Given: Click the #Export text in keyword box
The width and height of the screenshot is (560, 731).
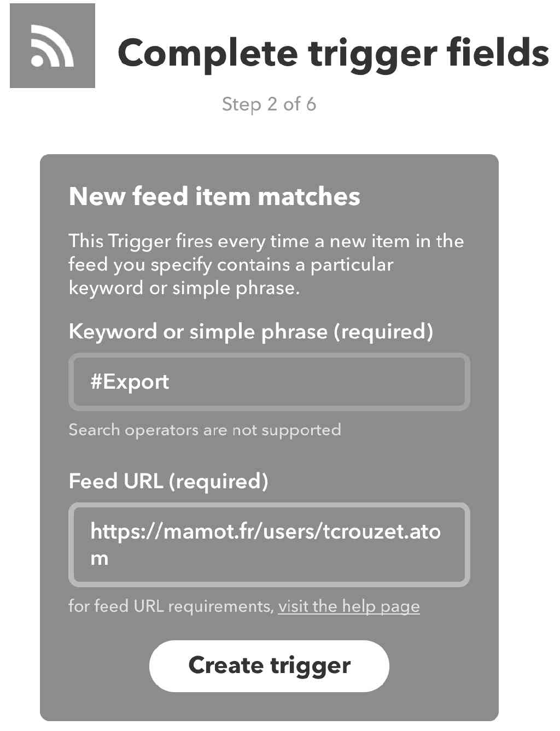Looking at the screenshot, I should coord(130,382).
